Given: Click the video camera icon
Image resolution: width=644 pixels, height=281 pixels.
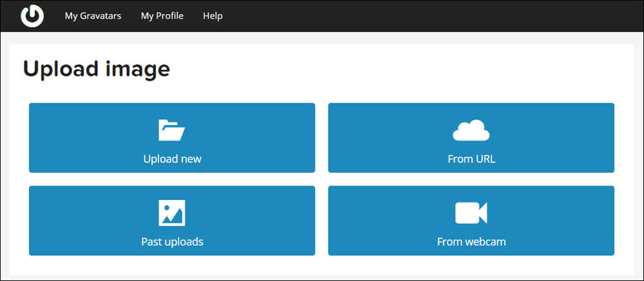Looking at the screenshot, I should point(471,213).
